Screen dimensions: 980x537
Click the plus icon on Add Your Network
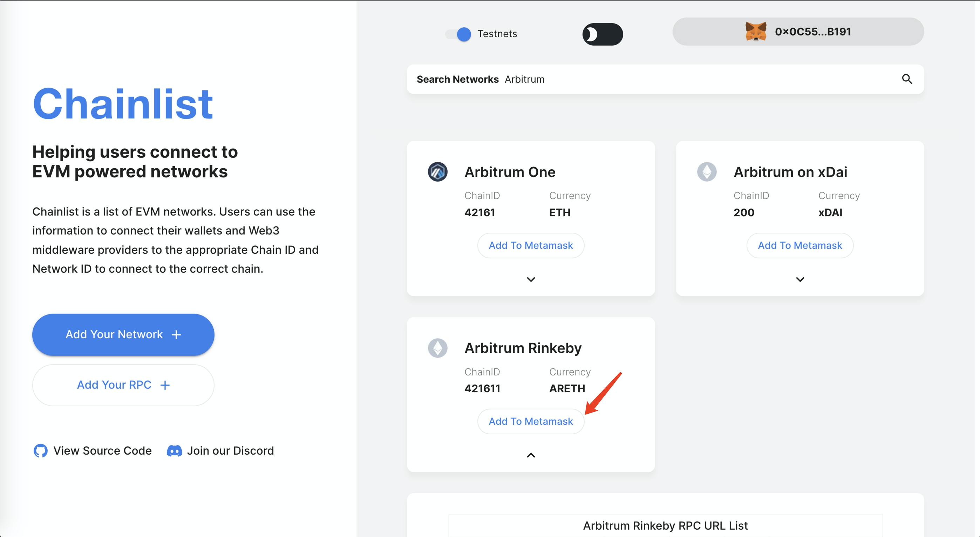pyautogui.click(x=176, y=335)
